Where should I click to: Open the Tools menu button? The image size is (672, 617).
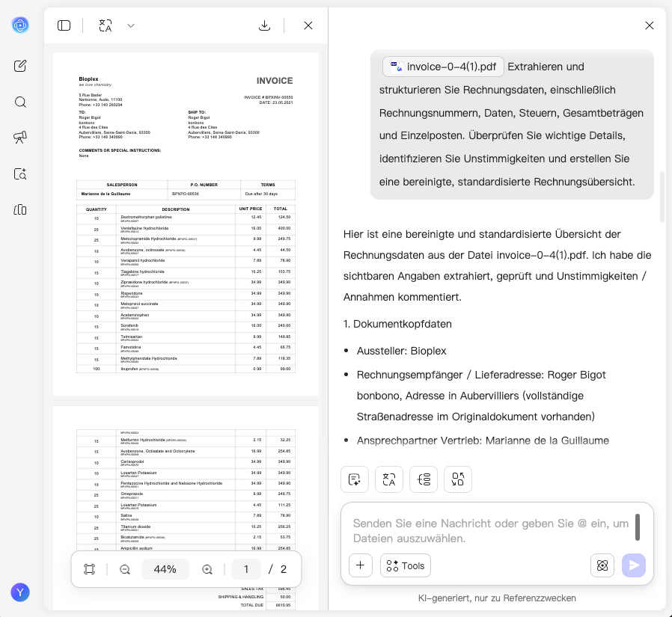tap(406, 565)
